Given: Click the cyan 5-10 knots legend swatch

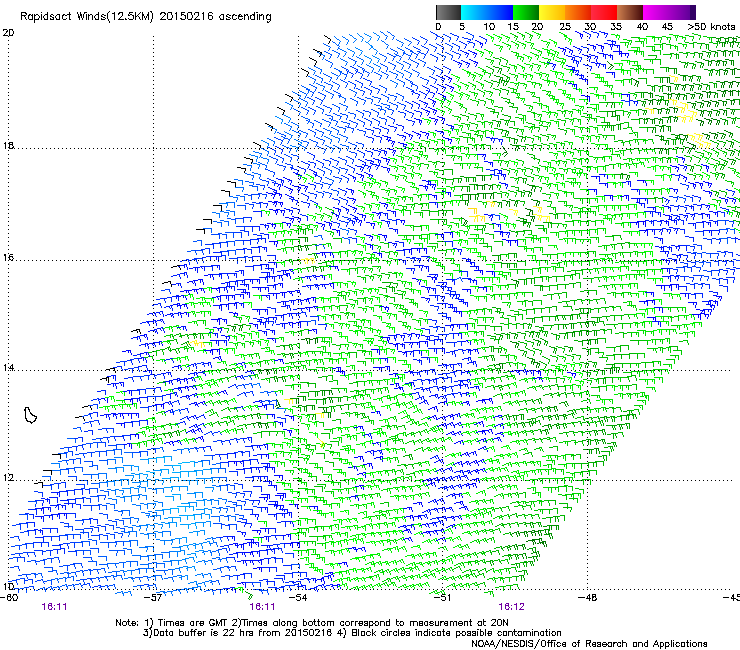Looking at the screenshot, I should coord(474,12).
